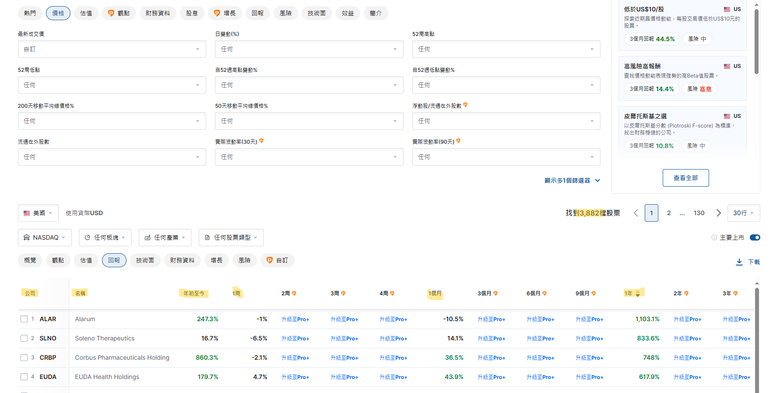Tick the checkbox for CRBP row

coord(24,358)
